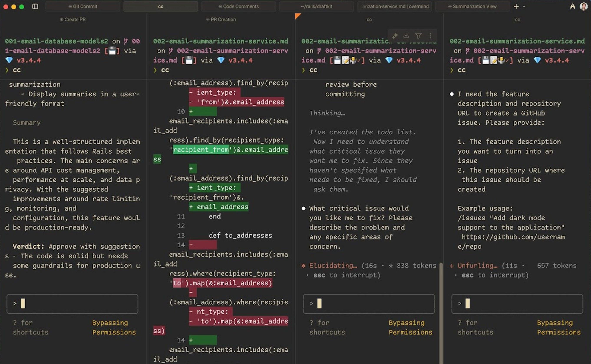The image size is (591, 364).
Task: Switch to the active cc tab
Action: [x=161, y=7]
